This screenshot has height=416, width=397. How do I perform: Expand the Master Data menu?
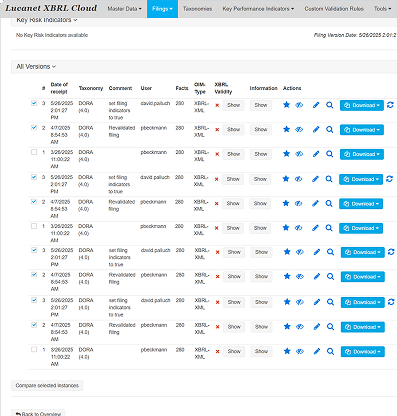tap(124, 9)
